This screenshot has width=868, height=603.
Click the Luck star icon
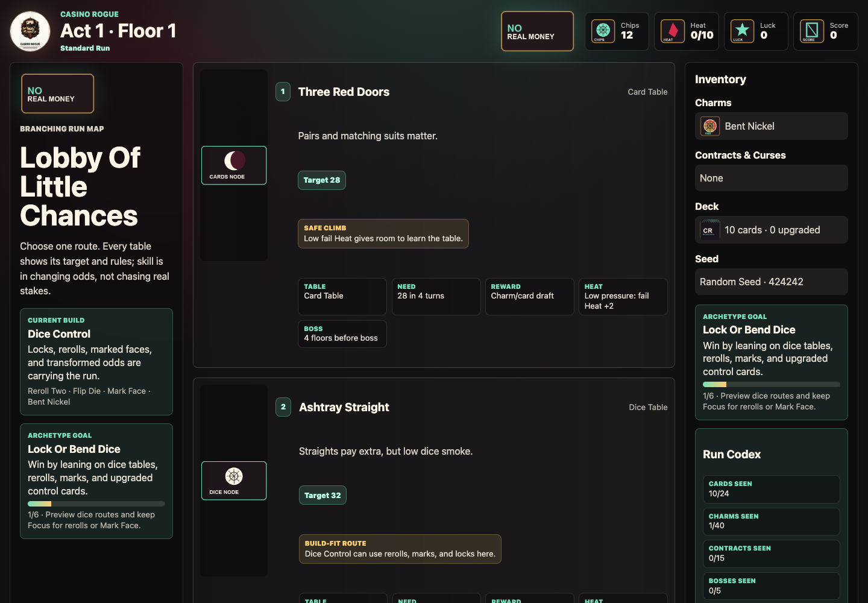pyautogui.click(x=743, y=31)
